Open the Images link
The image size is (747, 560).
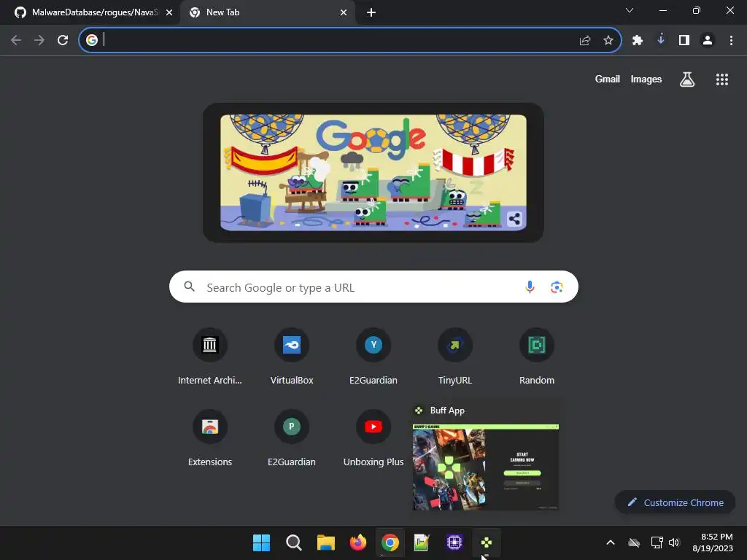(x=646, y=79)
